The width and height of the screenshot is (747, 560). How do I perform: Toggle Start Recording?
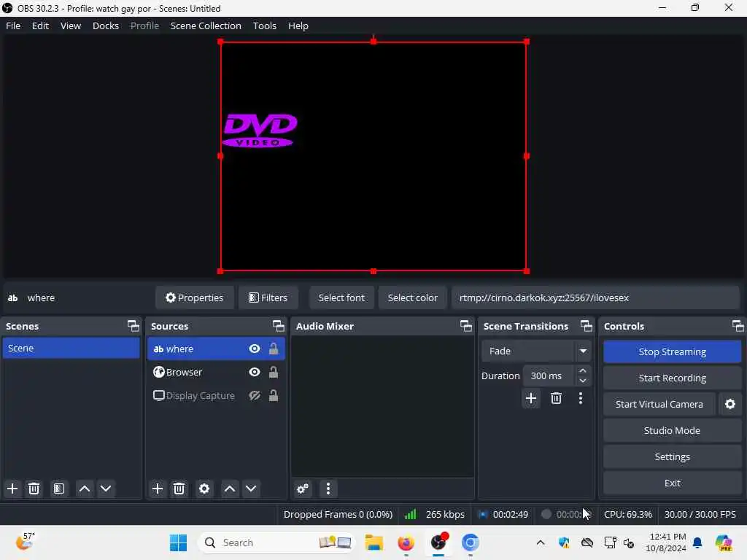click(x=672, y=378)
